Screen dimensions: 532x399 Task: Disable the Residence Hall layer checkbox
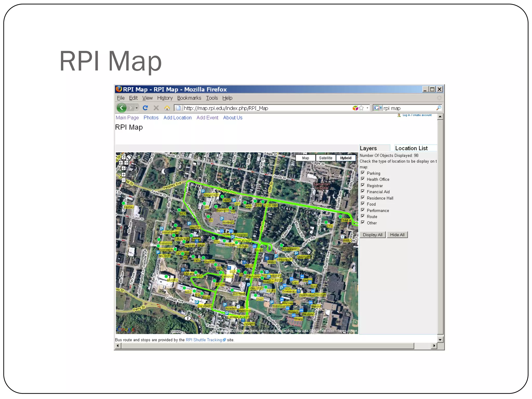click(363, 198)
